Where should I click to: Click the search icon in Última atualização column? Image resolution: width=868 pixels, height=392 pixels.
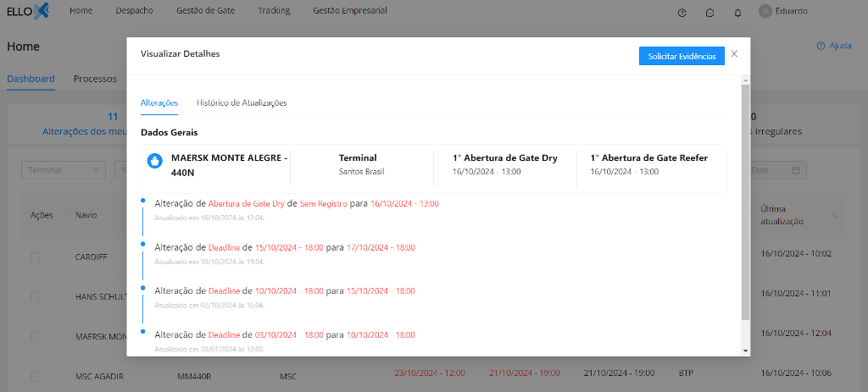(x=836, y=215)
